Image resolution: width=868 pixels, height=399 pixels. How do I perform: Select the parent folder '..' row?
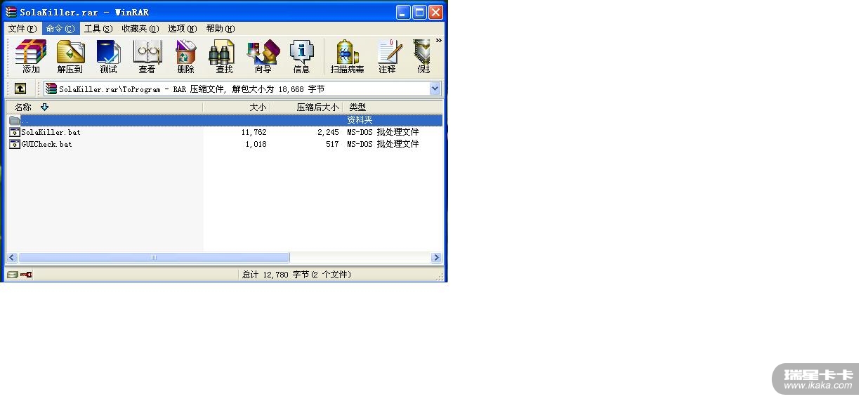pos(225,120)
